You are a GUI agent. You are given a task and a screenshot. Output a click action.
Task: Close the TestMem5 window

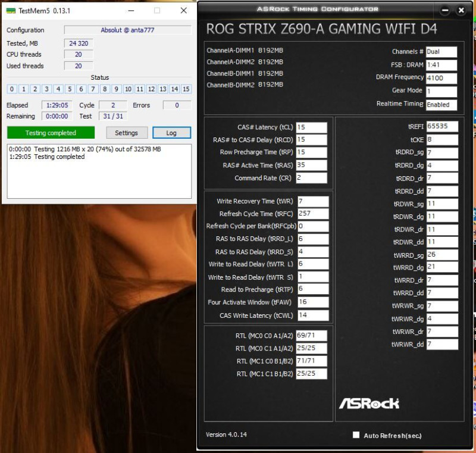(x=184, y=11)
